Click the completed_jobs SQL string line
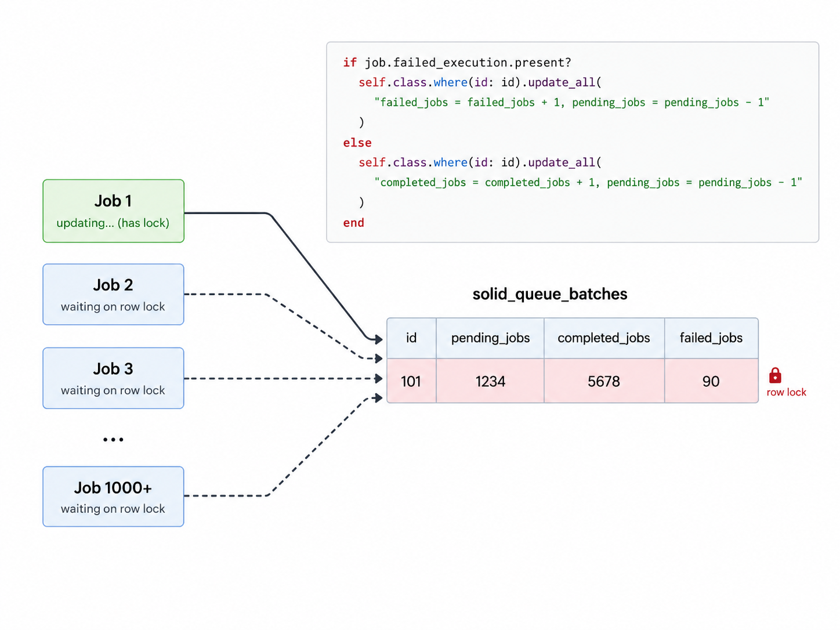Viewport: 840px width, 630px height. 588,183
